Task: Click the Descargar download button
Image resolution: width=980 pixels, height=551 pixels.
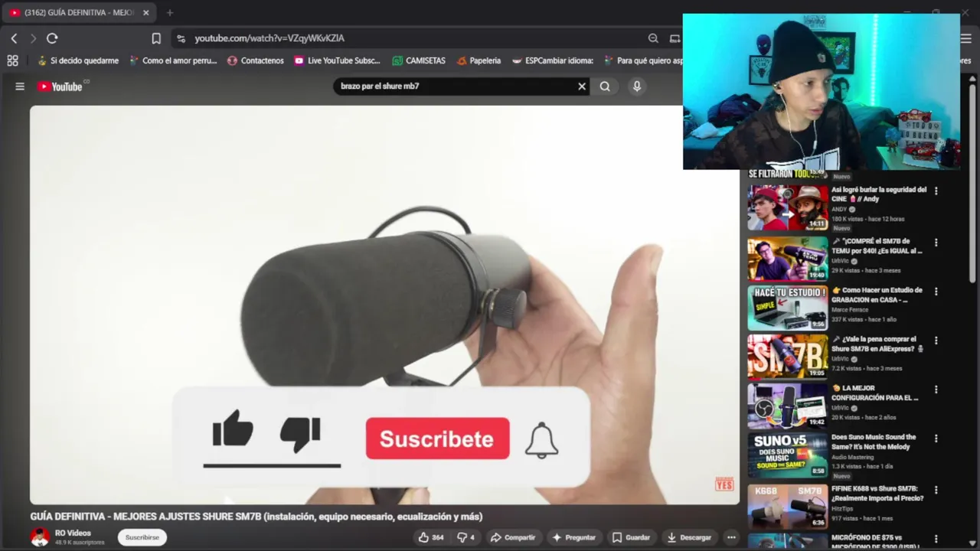Action: [689, 537]
